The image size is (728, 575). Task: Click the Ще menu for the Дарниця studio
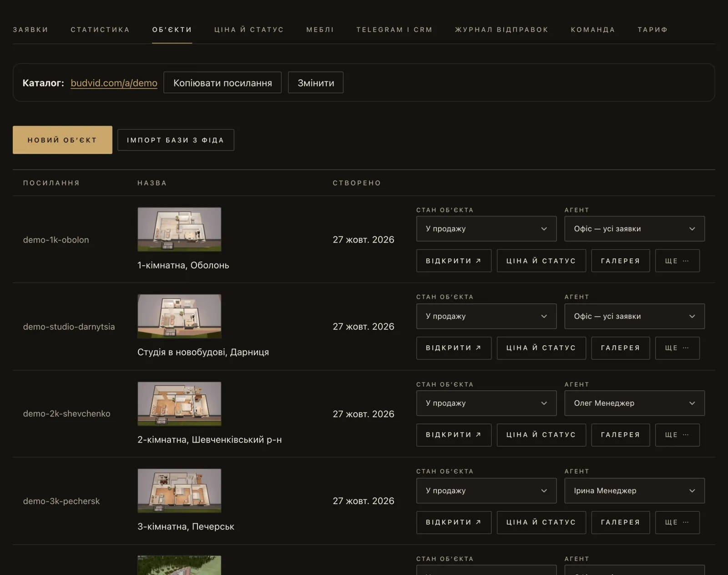click(677, 348)
